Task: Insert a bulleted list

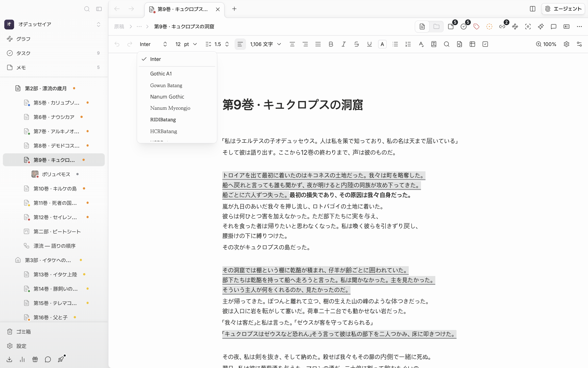Action: coord(395,44)
